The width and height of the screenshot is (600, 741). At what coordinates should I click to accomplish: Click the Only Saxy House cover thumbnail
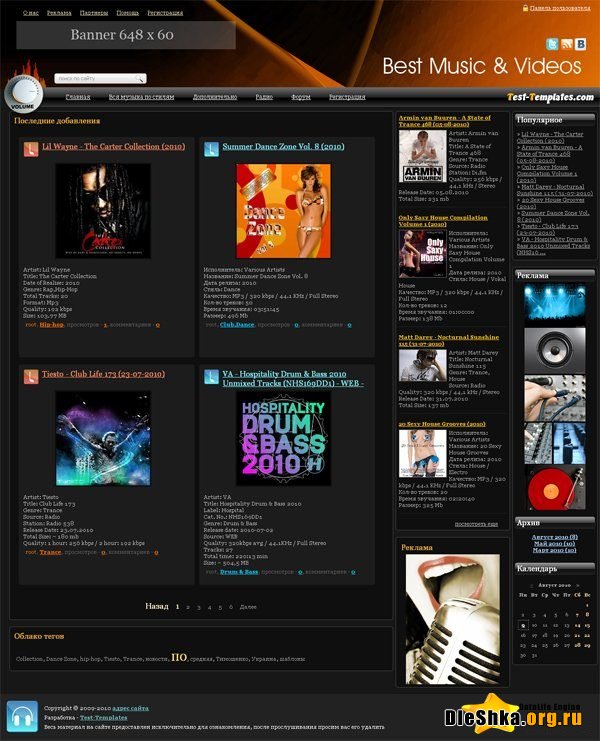coord(422,254)
